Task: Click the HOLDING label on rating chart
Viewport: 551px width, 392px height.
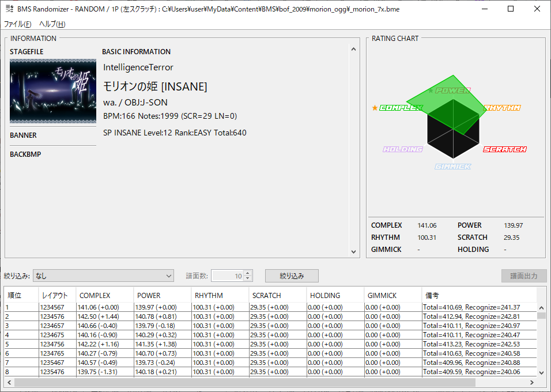Action: tap(403, 149)
